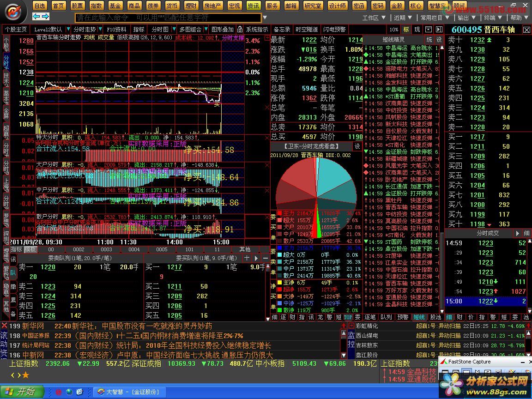Viewport: 532px width, 399px height.
Task: Switch to the 股池 bottom tab
Action: tap(435, 317)
